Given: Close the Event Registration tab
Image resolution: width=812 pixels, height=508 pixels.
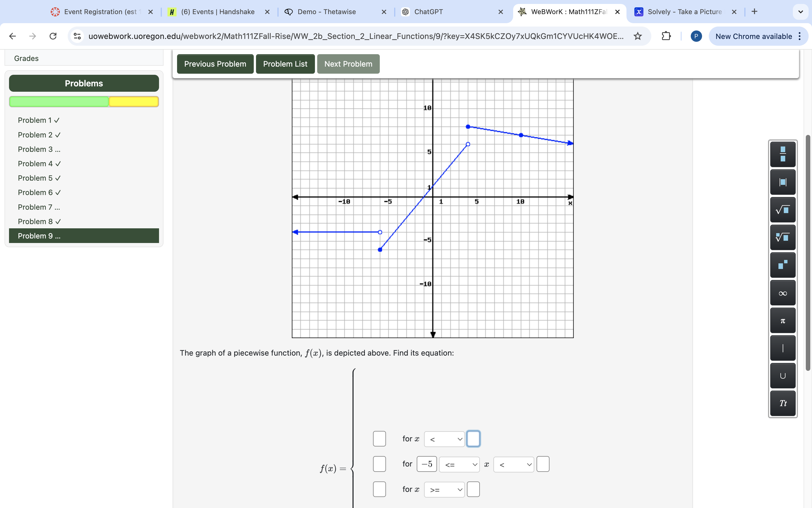Looking at the screenshot, I should [x=151, y=12].
